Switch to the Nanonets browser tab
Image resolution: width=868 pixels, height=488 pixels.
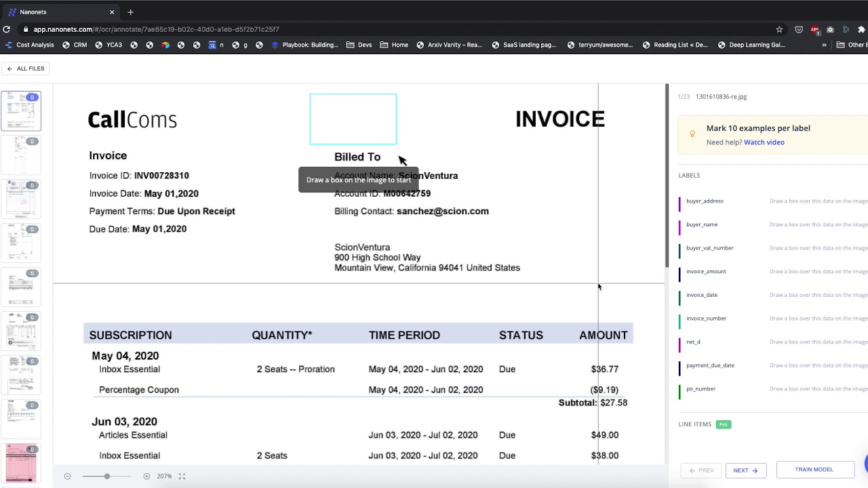(x=59, y=12)
